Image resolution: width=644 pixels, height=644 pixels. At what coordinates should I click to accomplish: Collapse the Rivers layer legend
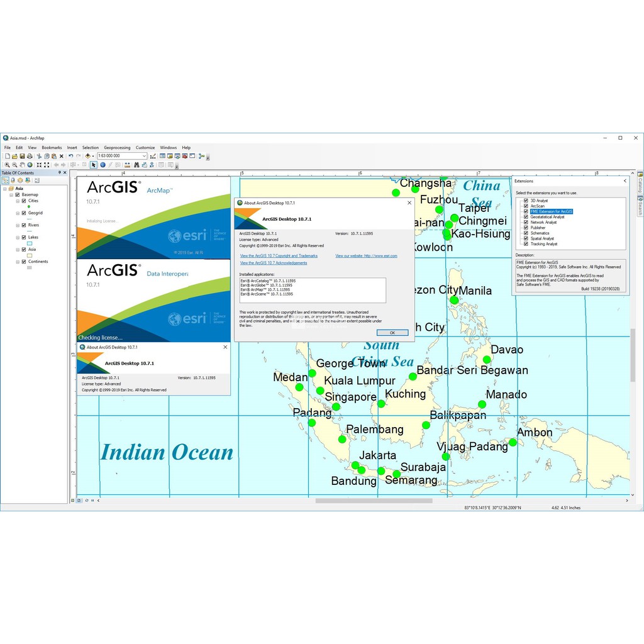(x=18, y=225)
